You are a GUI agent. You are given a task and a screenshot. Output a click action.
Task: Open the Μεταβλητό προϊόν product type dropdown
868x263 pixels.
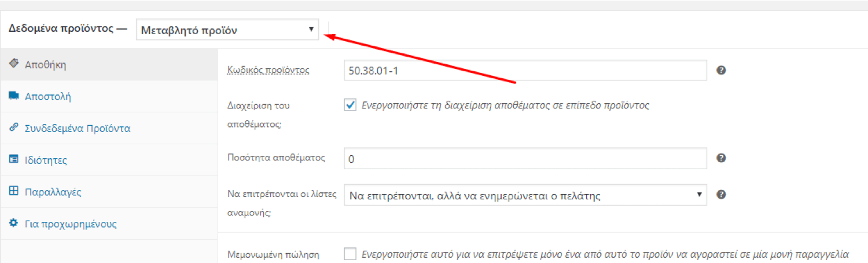[227, 30]
